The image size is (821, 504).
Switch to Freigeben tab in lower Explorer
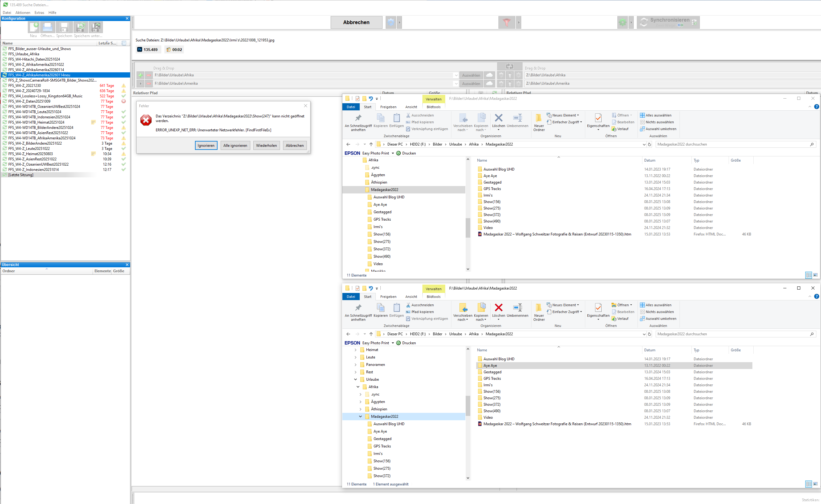[388, 297]
